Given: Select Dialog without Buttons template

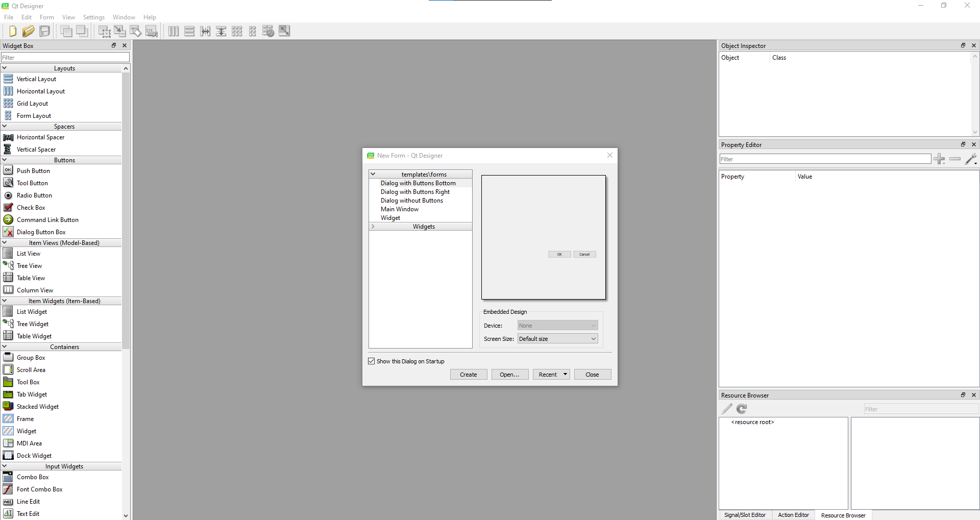Looking at the screenshot, I should [412, 201].
